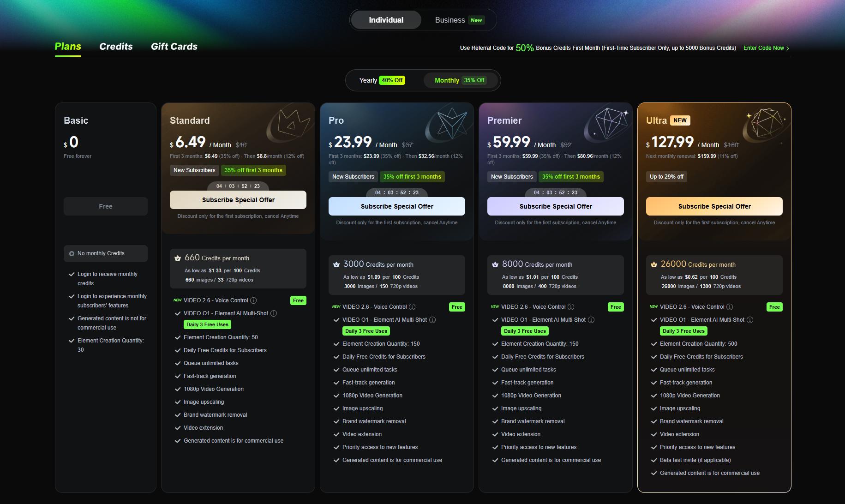Select crown icon next to 660 Credits per month
This screenshot has height=504, width=845.
(178, 258)
